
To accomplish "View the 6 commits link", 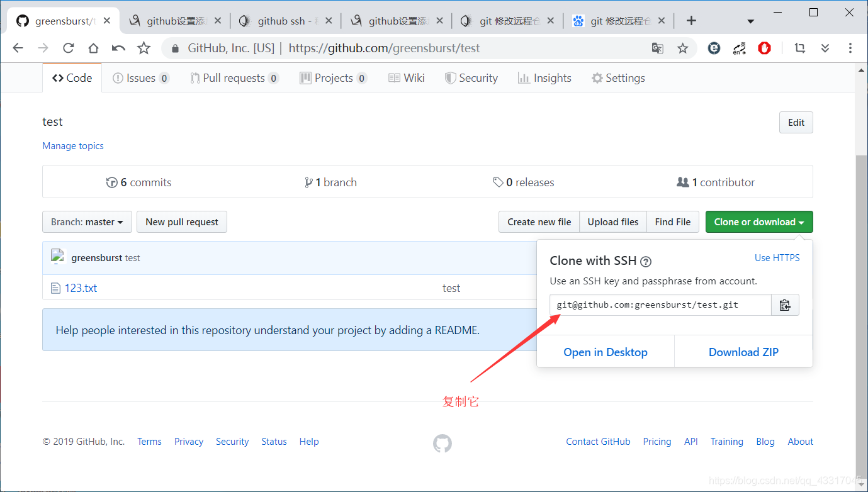I will pos(138,182).
